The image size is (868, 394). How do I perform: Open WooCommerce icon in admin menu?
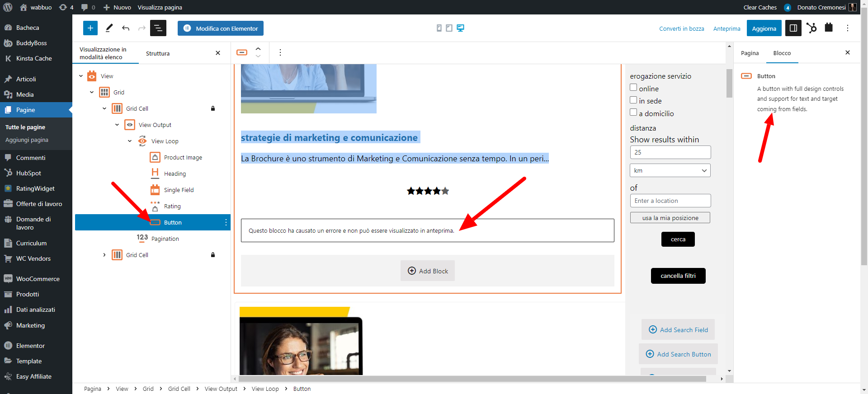coord(8,279)
